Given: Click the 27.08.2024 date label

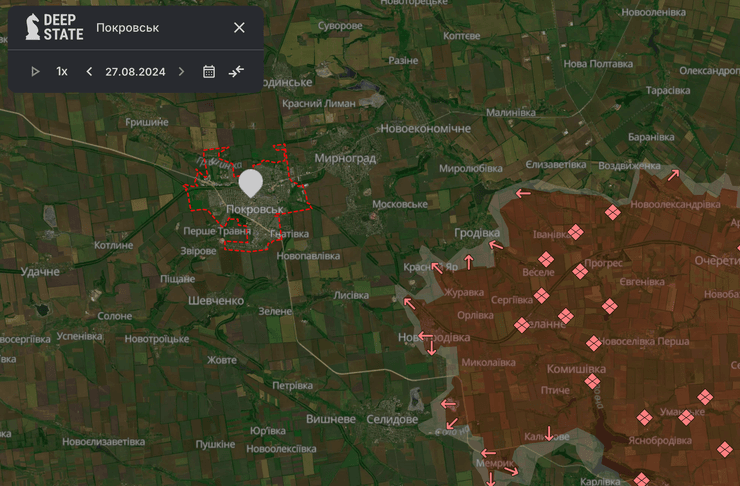Looking at the screenshot, I should click(135, 71).
